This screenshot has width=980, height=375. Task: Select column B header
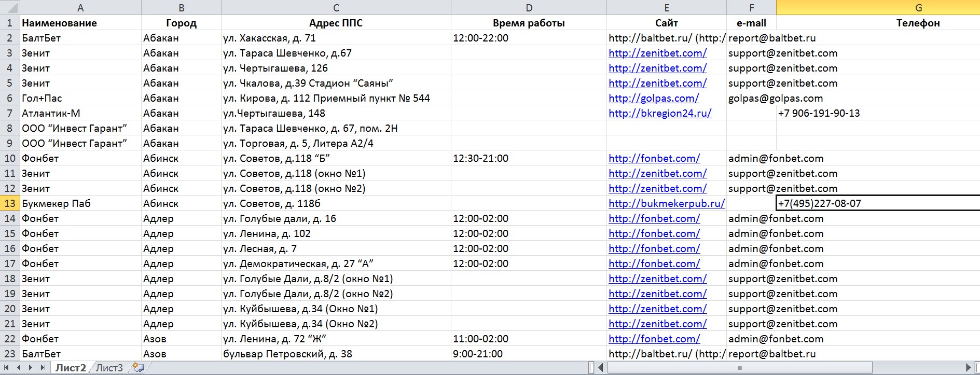coord(181,7)
